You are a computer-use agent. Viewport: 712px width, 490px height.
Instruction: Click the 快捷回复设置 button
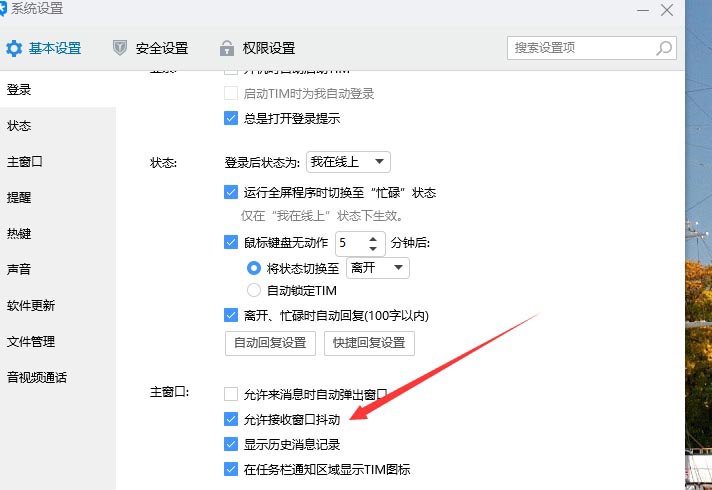(369, 343)
